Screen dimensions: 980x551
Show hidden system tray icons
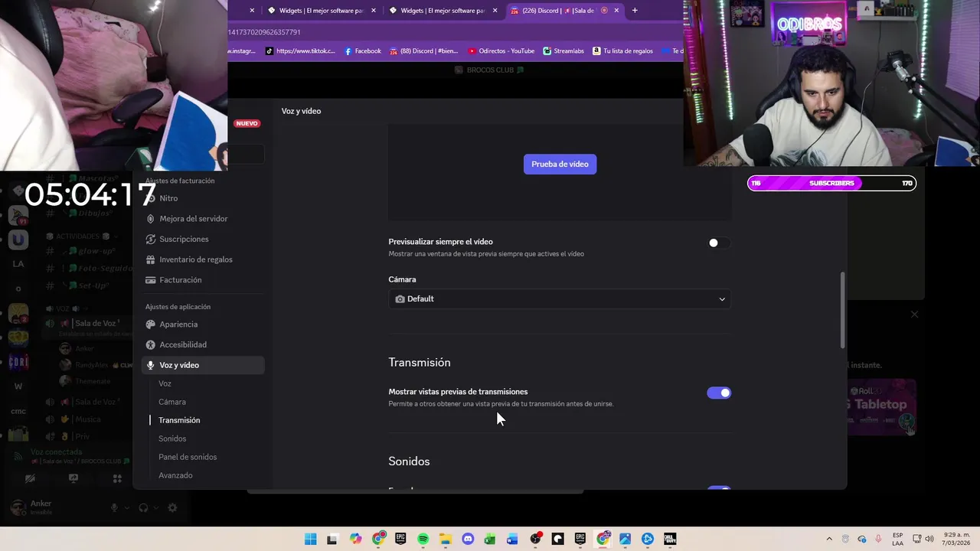[x=829, y=539]
